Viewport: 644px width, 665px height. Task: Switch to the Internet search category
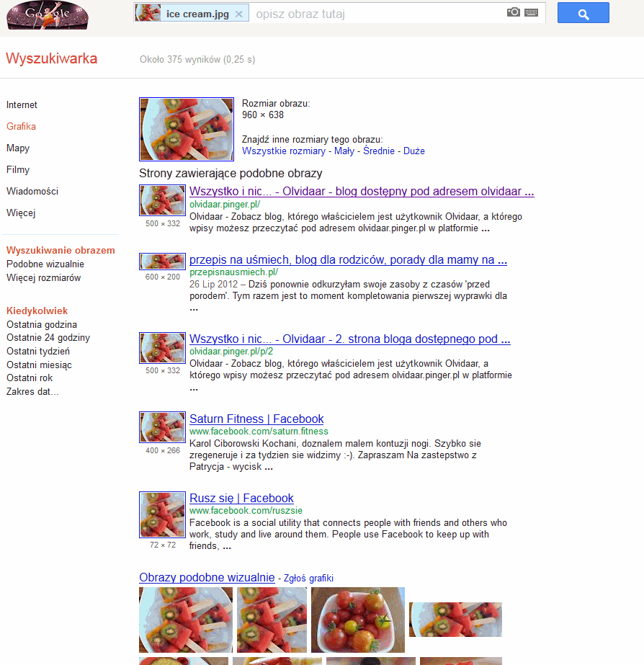(22, 104)
